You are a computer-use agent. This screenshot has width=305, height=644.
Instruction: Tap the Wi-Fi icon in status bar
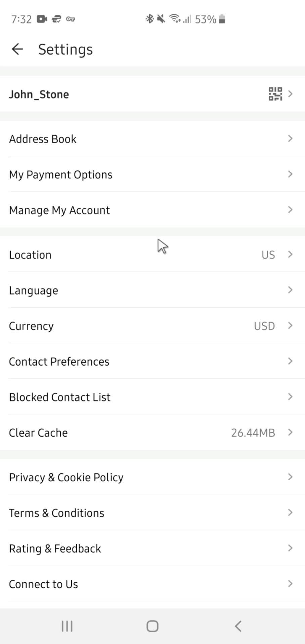(x=175, y=19)
